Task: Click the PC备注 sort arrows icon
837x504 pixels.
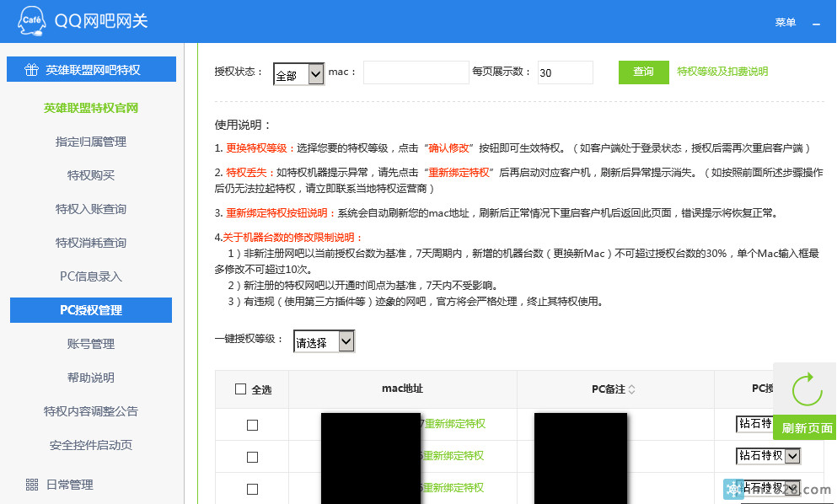Action: (x=632, y=389)
